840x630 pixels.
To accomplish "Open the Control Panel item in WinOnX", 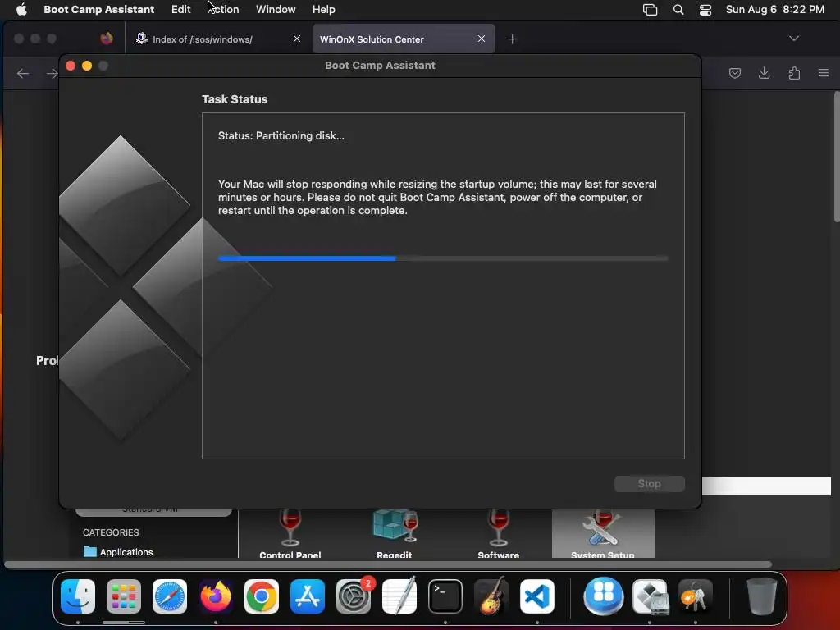I will [290, 533].
